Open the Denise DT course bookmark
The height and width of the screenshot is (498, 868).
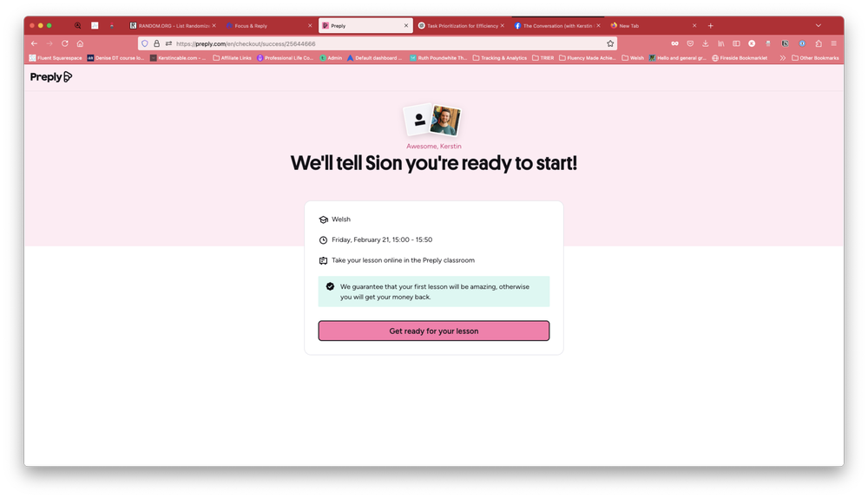[115, 57]
